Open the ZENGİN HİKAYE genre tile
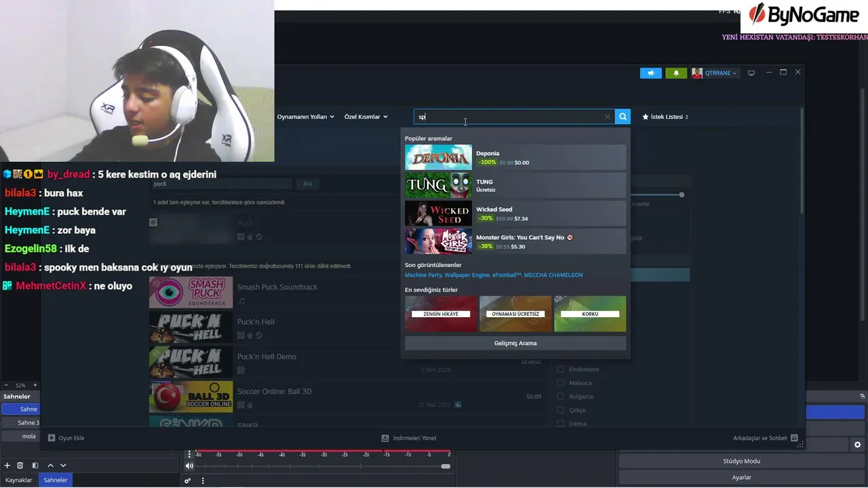The image size is (868, 488). tap(441, 314)
